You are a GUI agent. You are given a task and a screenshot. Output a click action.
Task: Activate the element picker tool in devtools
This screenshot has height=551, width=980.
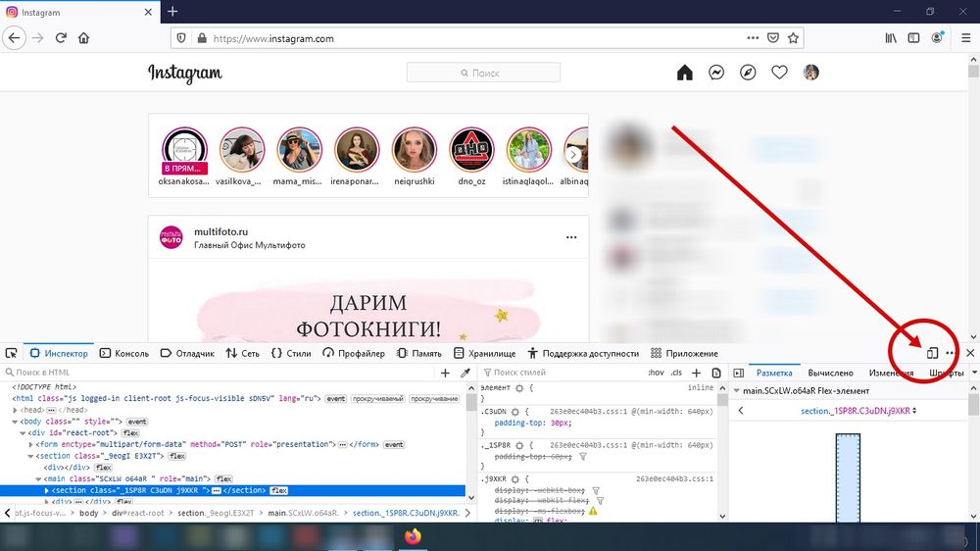pos(11,353)
